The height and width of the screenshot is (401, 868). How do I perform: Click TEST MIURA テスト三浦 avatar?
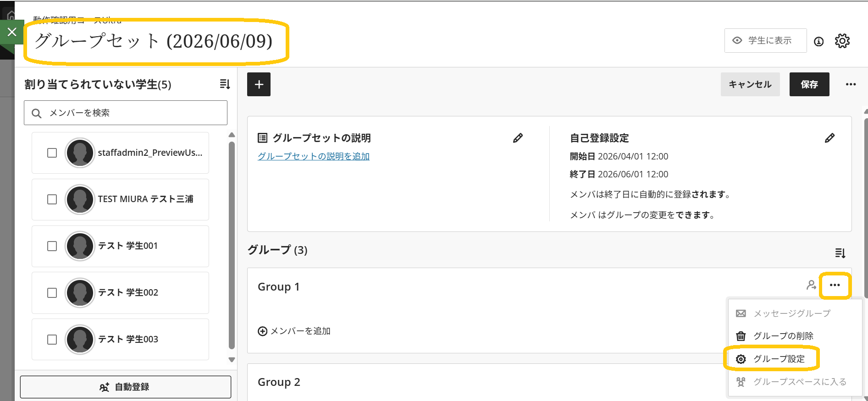80,199
